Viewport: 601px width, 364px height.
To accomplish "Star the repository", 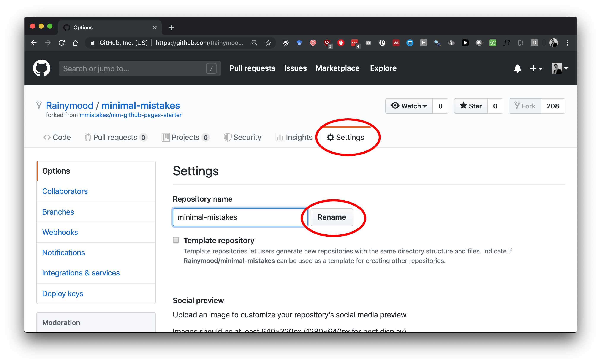I will coord(471,106).
